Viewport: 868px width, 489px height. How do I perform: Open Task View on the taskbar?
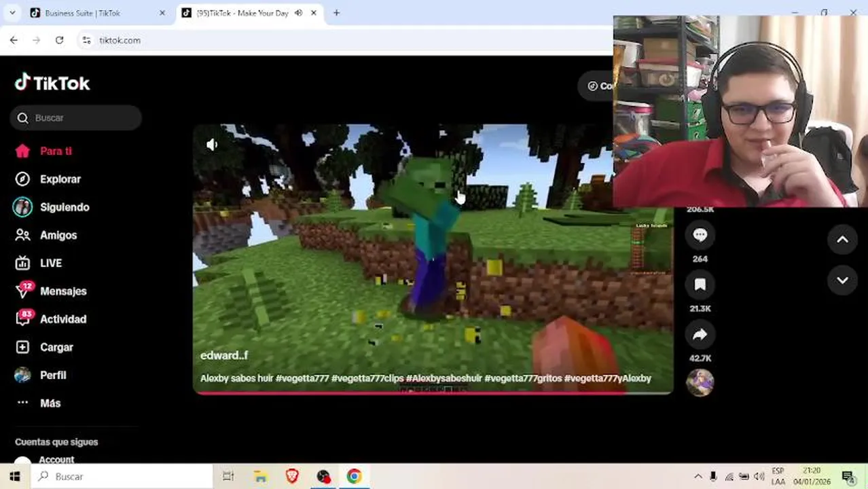[228, 477]
